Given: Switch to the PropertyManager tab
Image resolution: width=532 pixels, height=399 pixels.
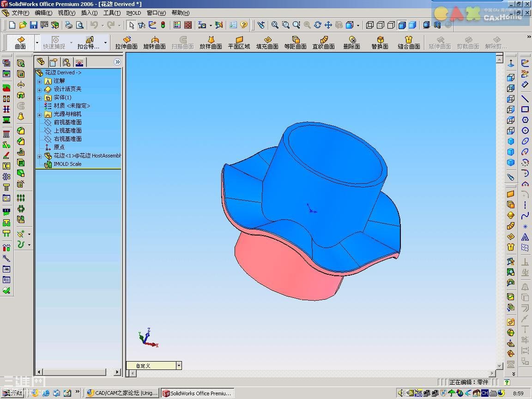Looking at the screenshot, I should tap(53, 62).
